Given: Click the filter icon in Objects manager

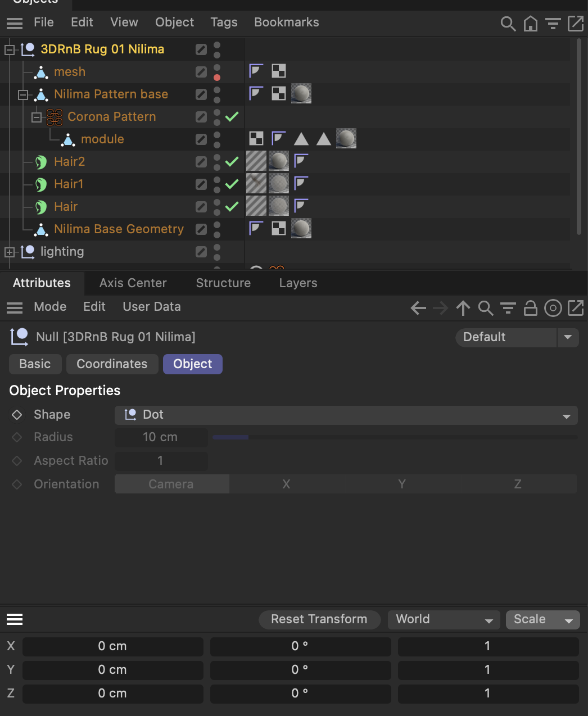Looking at the screenshot, I should pos(553,24).
